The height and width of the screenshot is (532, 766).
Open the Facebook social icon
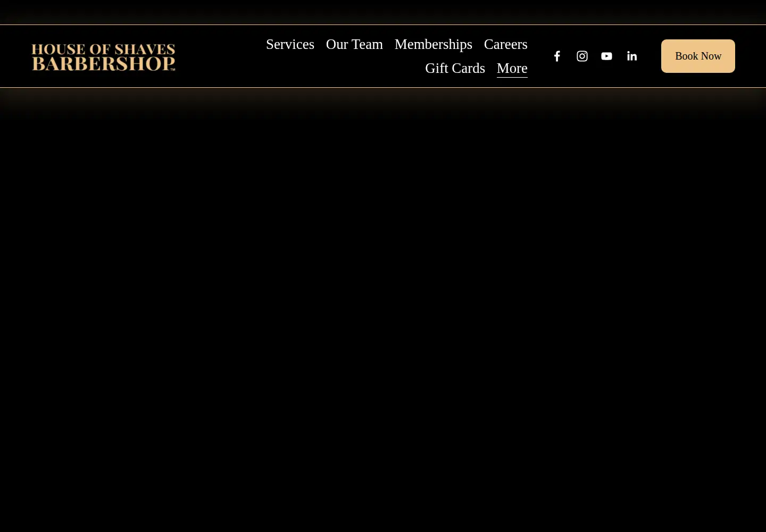pyautogui.click(x=557, y=56)
